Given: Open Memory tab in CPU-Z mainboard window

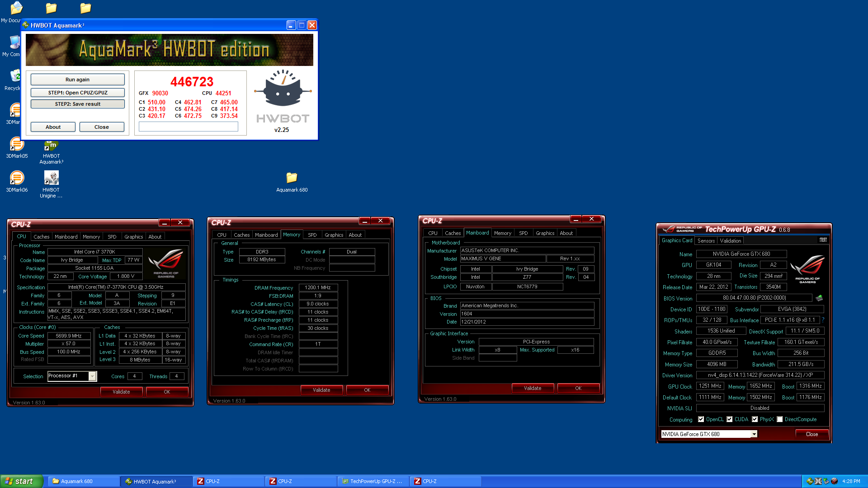Looking at the screenshot, I should (502, 233).
